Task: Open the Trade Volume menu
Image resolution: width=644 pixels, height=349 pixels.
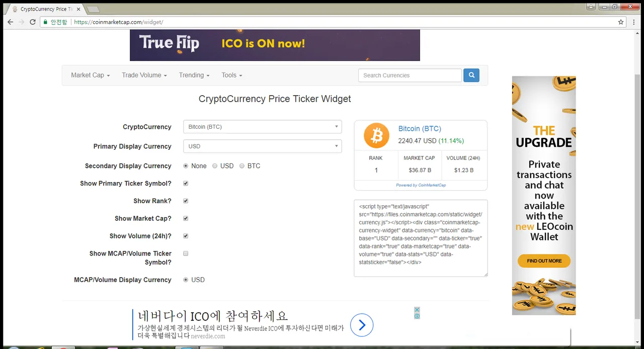Action: pyautogui.click(x=144, y=75)
